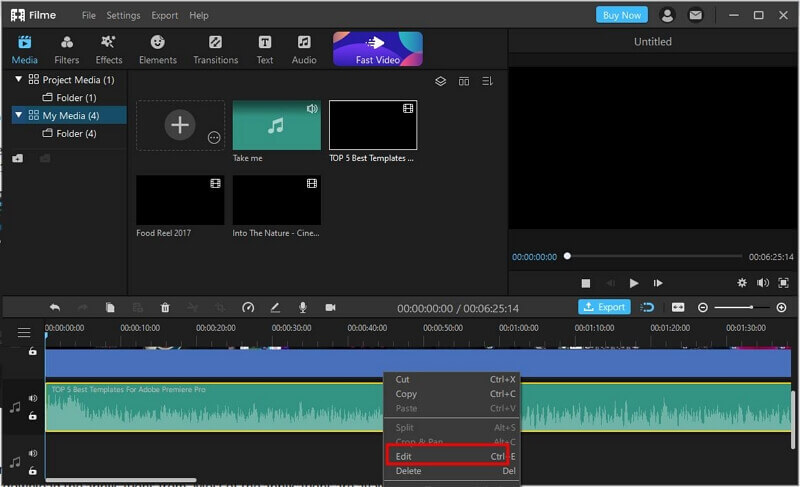Stop preview playback

[x=586, y=283]
